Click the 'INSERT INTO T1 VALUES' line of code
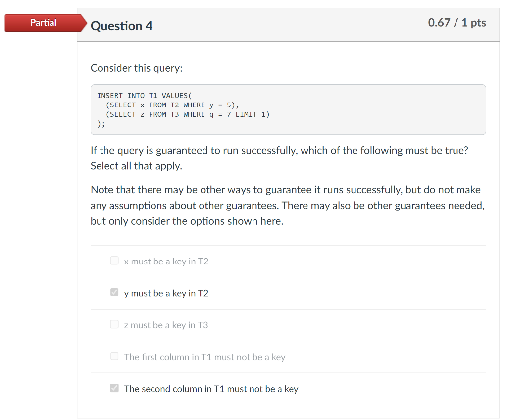Image resolution: width=507 pixels, height=420 pixels. (144, 95)
